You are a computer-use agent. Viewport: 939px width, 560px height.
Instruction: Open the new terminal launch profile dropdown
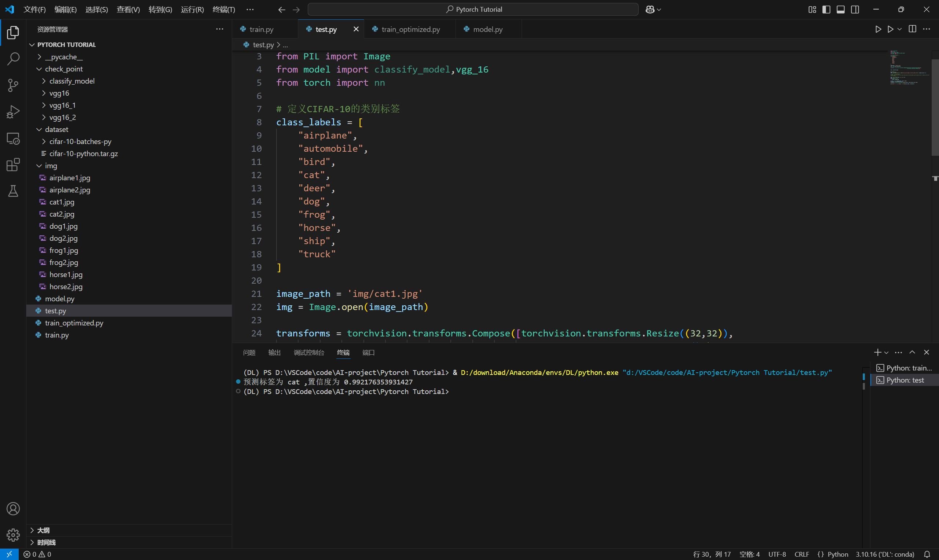(x=887, y=353)
